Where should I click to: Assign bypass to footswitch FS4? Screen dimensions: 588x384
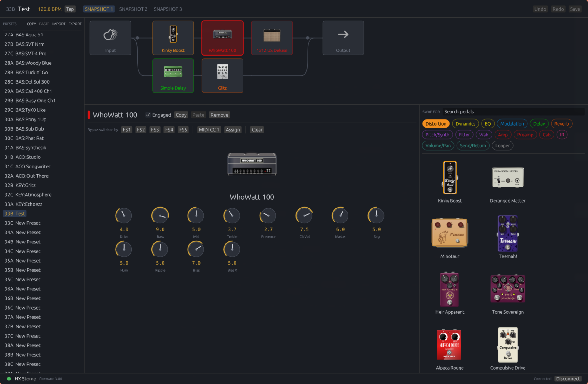[169, 130]
